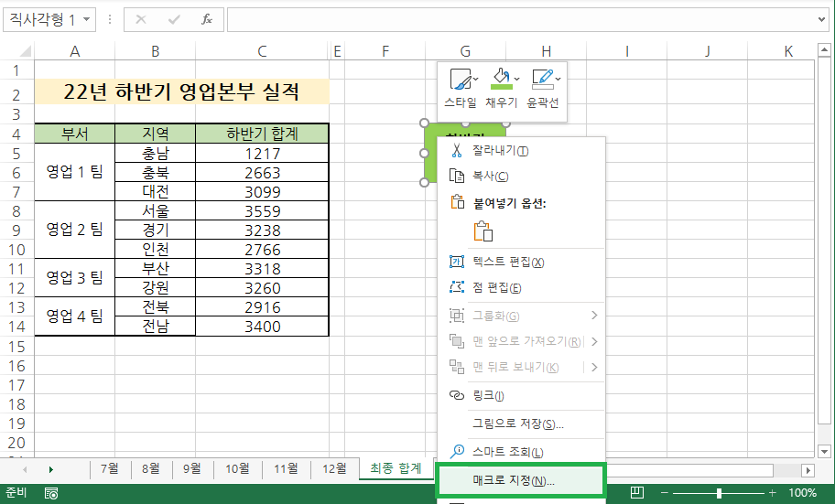This screenshot has width=835, height=504.
Task: Open Bring to Front submenu arrow
Action: point(594,341)
